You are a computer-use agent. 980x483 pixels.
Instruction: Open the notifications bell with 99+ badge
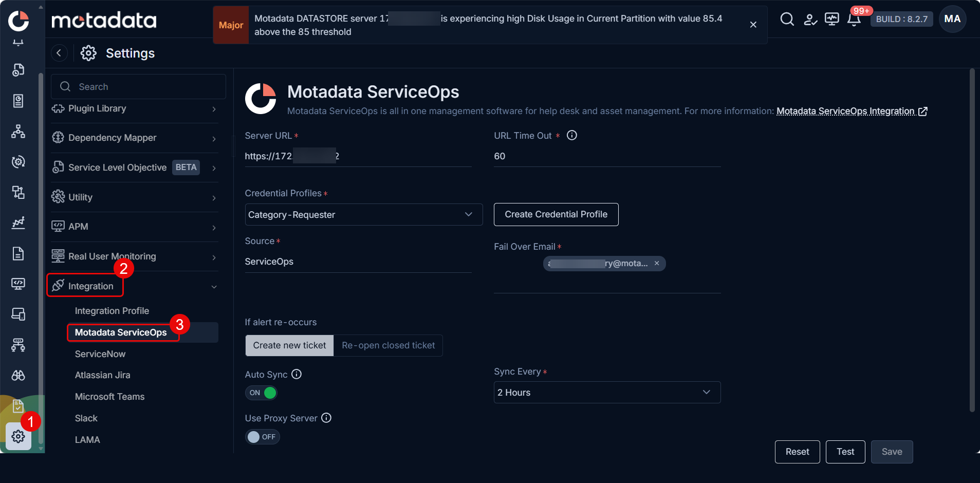(854, 20)
